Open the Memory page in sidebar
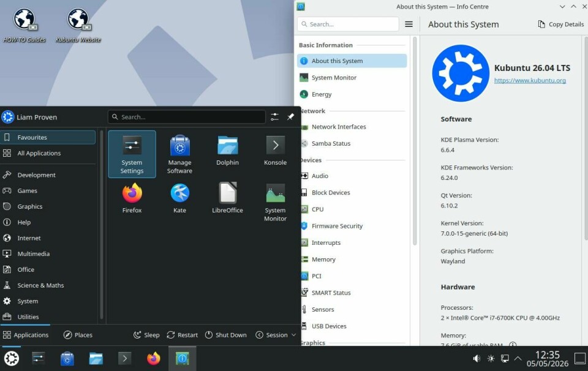The height and width of the screenshot is (371, 588). (x=353, y=260)
